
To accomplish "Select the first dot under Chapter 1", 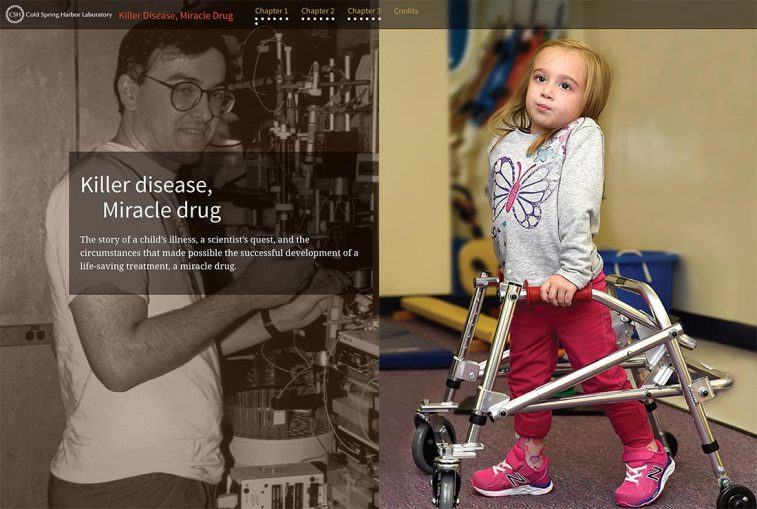I will coord(256,19).
